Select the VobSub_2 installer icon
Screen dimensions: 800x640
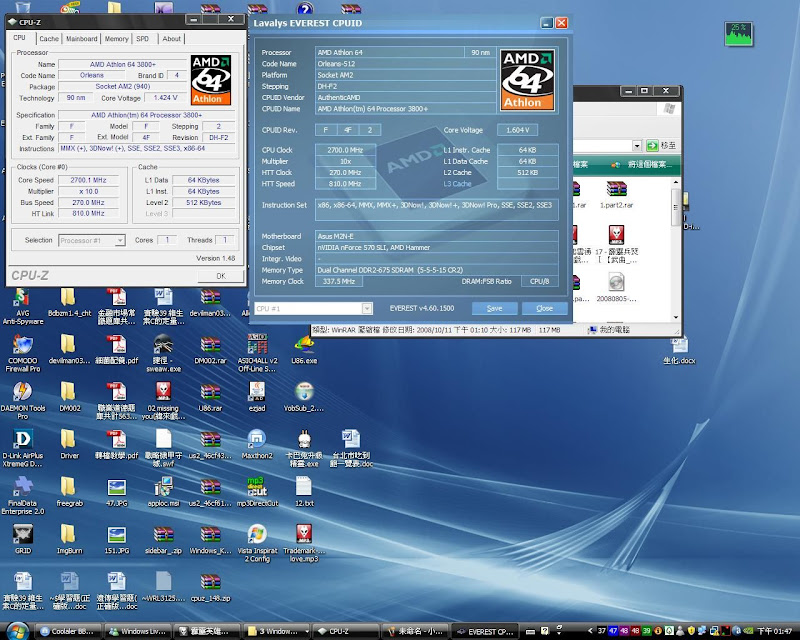pos(304,397)
